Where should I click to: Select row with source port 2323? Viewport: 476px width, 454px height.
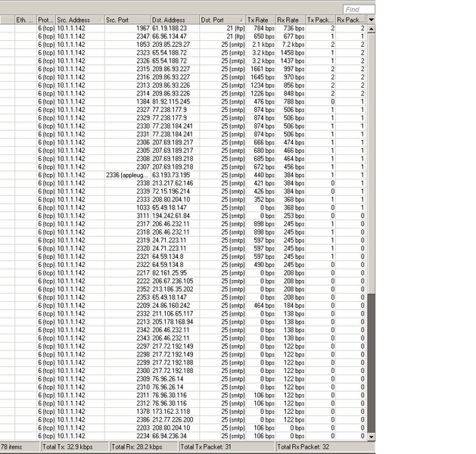[182, 53]
